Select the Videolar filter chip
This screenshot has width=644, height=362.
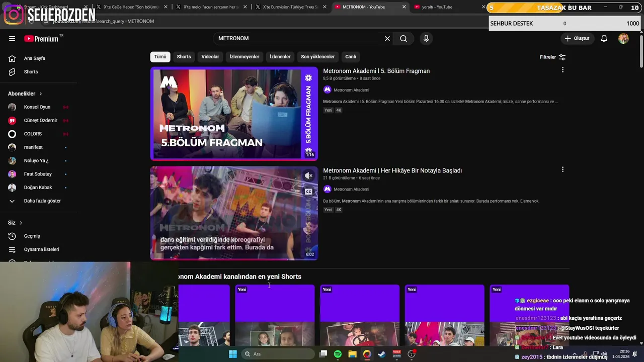pos(210,57)
